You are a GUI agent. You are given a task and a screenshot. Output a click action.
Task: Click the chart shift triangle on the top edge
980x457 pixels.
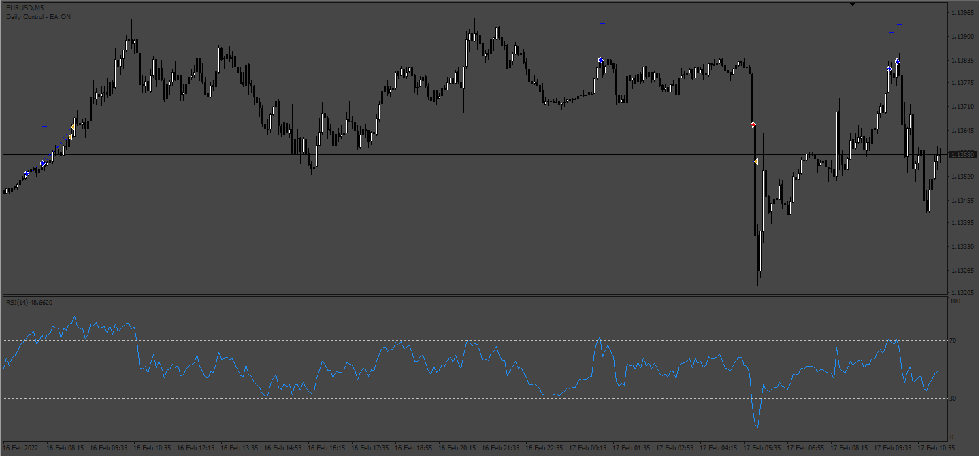(853, 4)
